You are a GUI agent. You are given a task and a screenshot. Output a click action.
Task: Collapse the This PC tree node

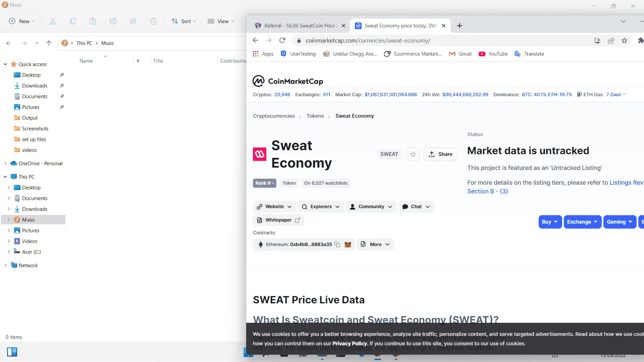click(5, 177)
